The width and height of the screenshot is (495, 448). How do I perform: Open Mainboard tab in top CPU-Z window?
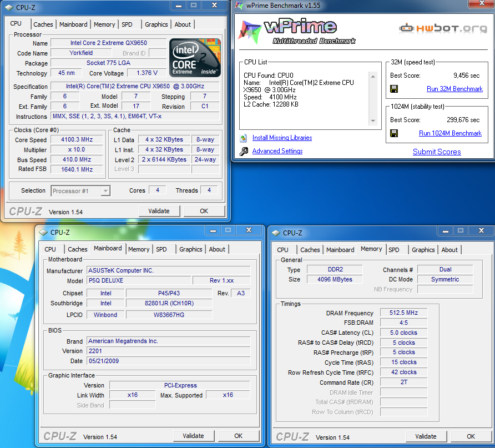click(x=73, y=24)
